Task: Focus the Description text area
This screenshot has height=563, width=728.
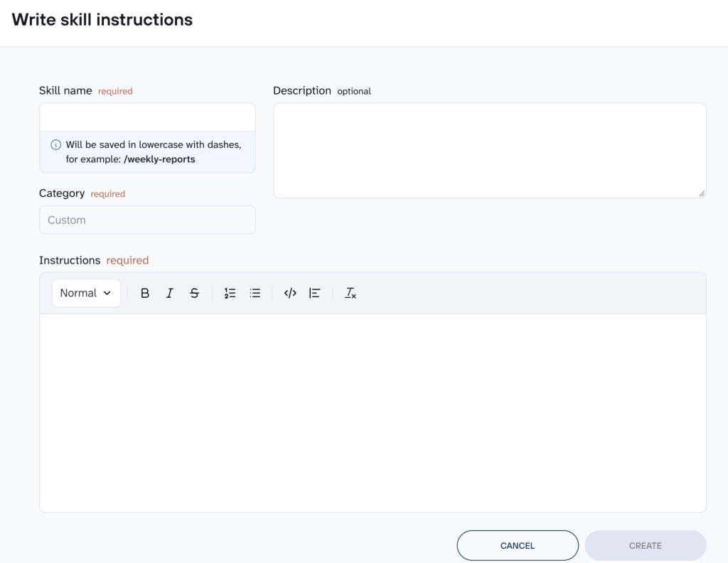Action: coord(490,151)
